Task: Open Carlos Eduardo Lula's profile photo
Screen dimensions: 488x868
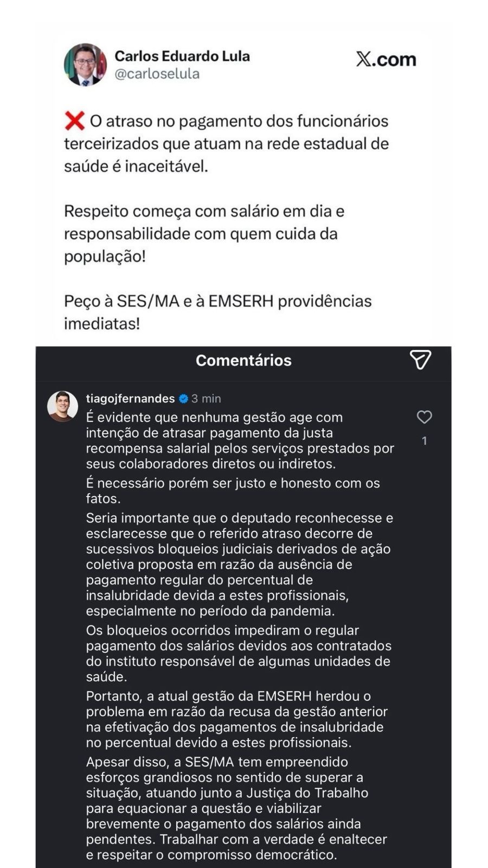Action: (x=85, y=65)
